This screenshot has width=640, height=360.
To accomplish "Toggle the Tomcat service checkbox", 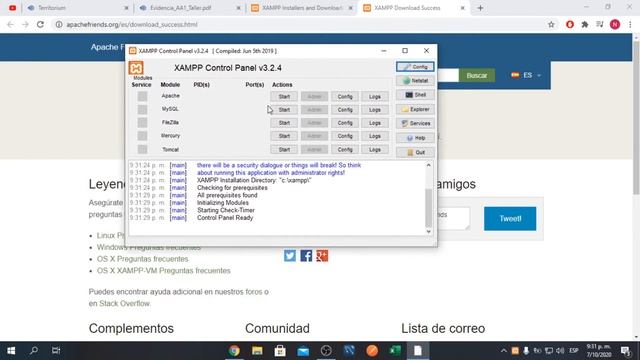I will (142, 149).
